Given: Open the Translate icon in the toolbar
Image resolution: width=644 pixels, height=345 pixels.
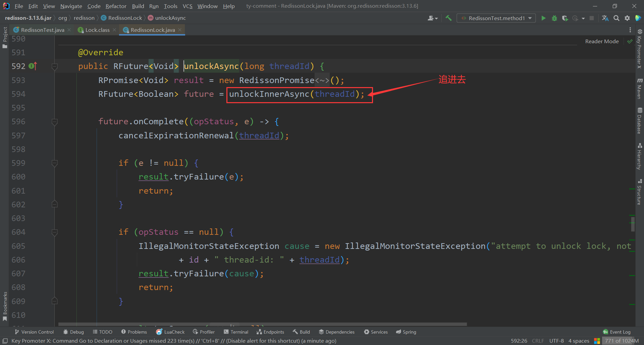Looking at the screenshot, I should [x=605, y=18].
